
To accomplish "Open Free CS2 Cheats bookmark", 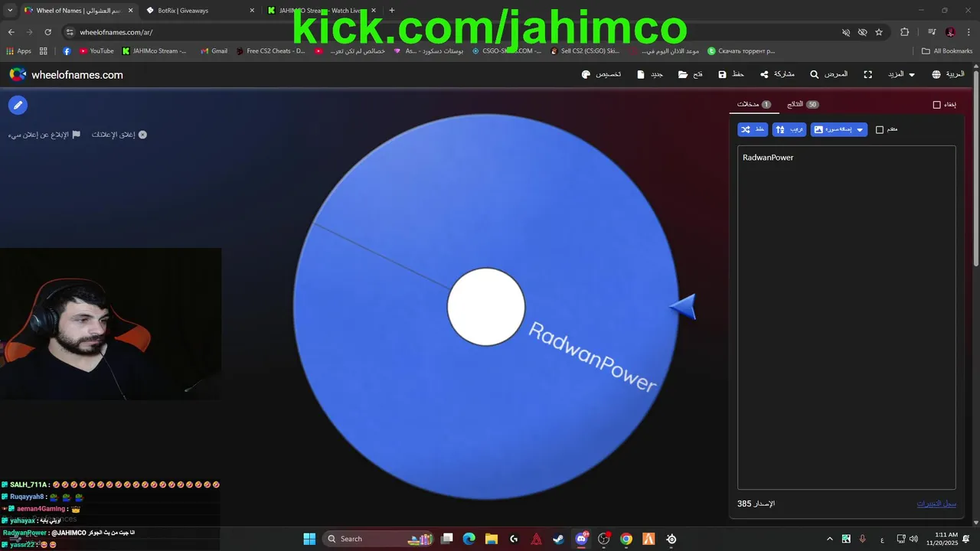I will [x=269, y=51].
